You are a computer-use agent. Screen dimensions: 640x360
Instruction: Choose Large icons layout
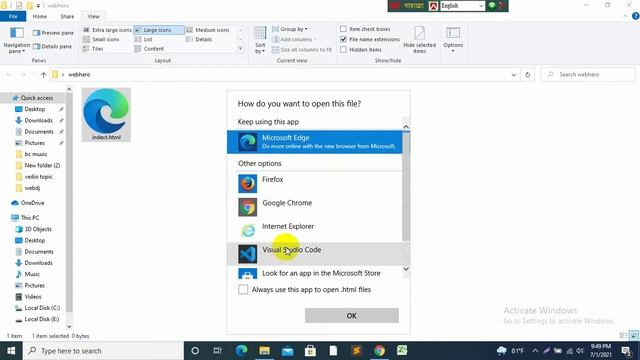pos(158,30)
